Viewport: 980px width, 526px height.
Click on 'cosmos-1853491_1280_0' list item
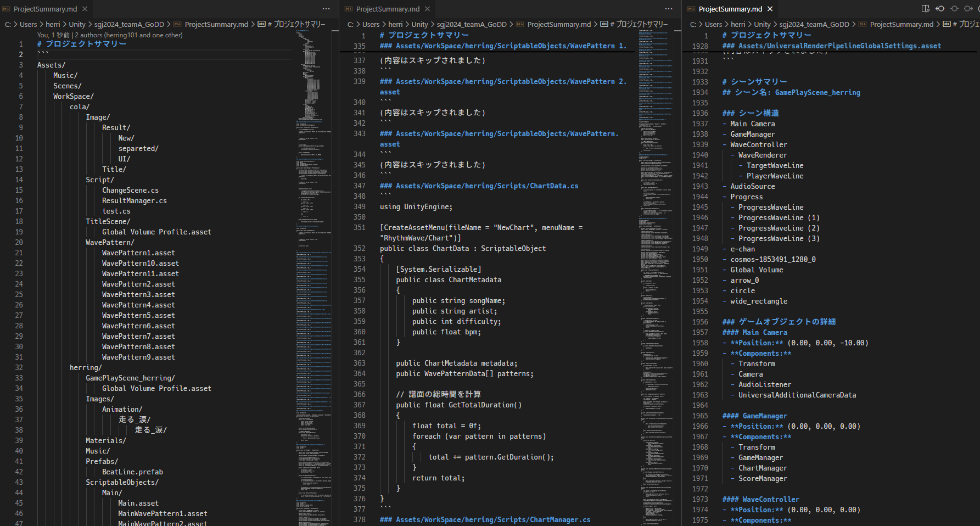pos(773,259)
